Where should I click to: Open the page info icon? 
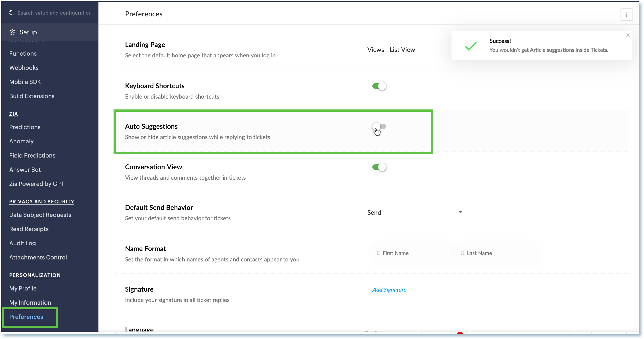coord(626,15)
